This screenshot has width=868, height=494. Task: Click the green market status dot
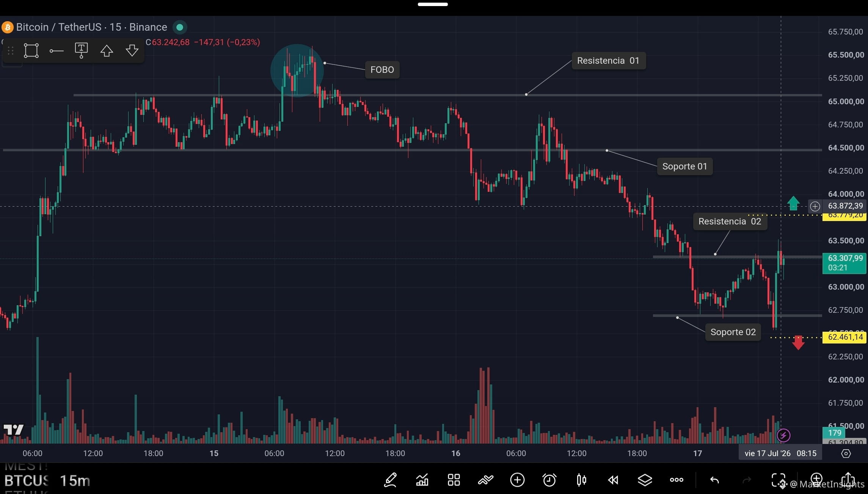click(180, 27)
